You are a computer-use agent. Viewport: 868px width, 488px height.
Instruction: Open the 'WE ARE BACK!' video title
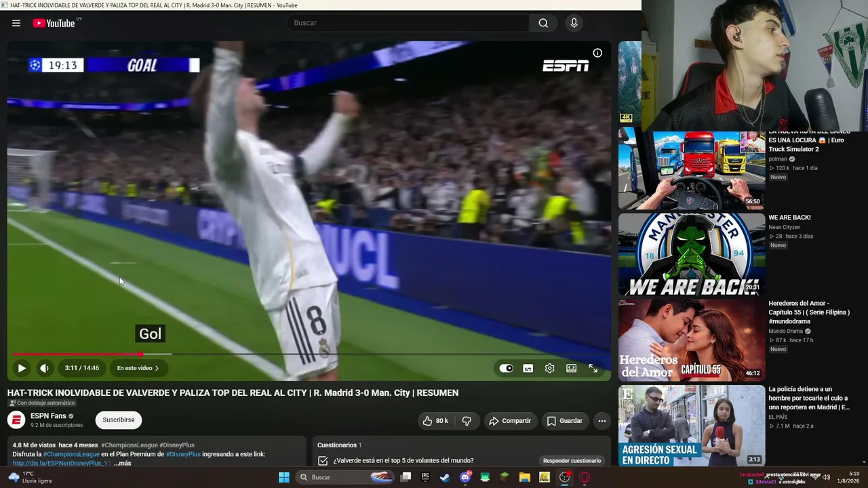pyautogui.click(x=789, y=218)
